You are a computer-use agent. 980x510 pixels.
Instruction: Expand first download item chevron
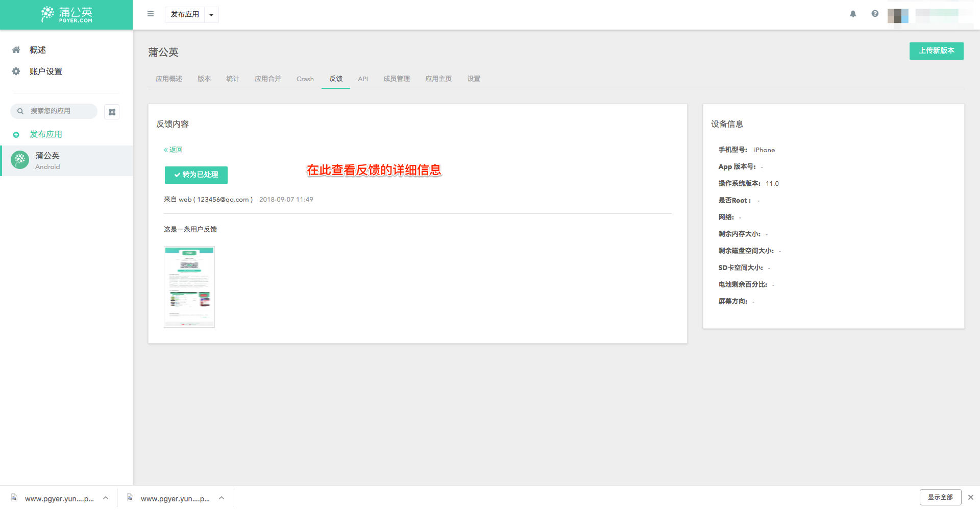point(106,498)
